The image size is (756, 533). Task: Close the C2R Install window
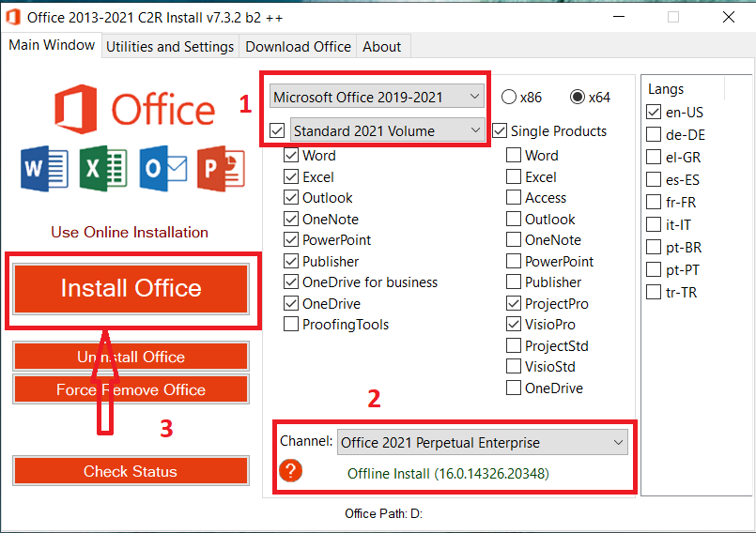pos(729,17)
